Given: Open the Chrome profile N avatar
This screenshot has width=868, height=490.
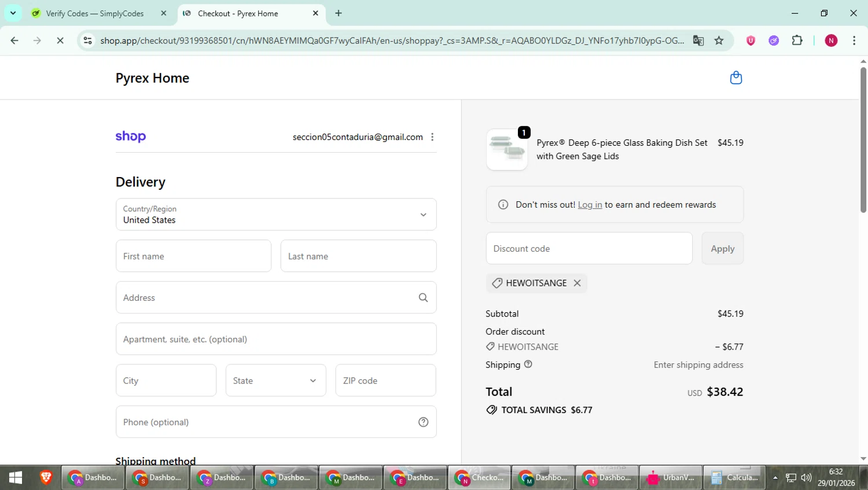Looking at the screenshot, I should (x=831, y=40).
